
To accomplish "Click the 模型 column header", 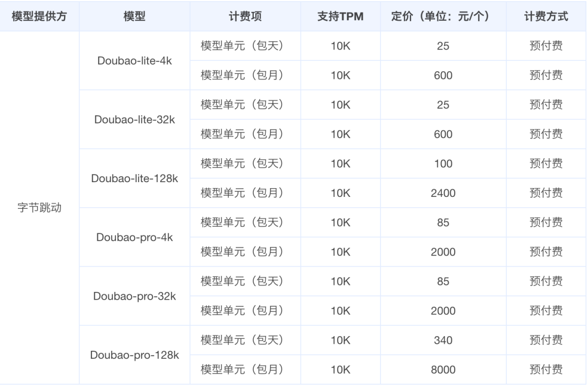I will [x=134, y=16].
